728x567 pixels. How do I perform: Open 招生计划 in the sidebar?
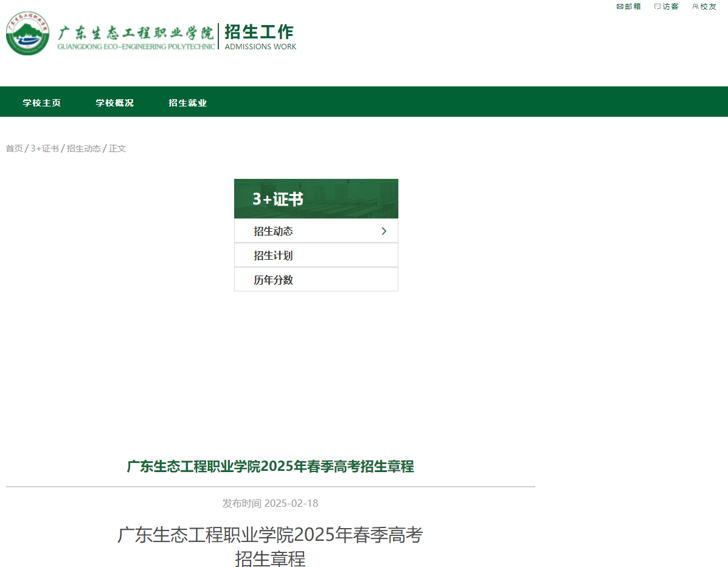point(272,255)
